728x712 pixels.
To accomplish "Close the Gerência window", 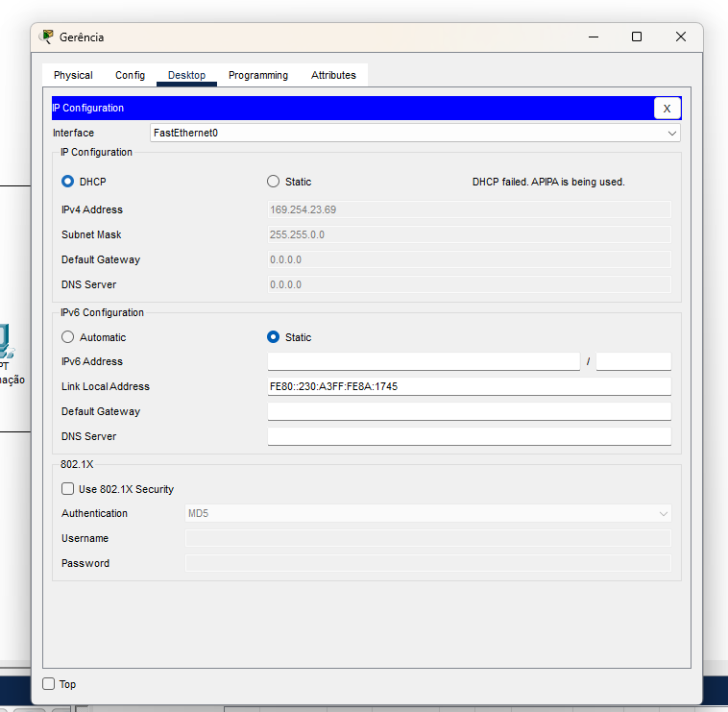I will click(x=681, y=37).
